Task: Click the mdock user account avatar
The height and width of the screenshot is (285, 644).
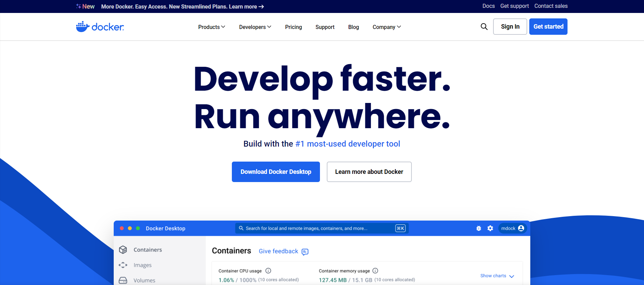Action: click(521, 228)
